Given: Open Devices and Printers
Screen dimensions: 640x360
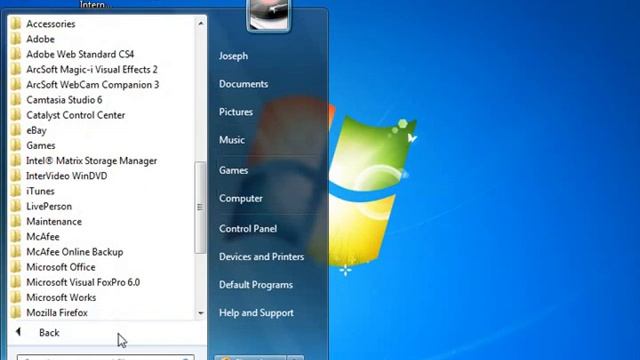Looking at the screenshot, I should (261, 257).
